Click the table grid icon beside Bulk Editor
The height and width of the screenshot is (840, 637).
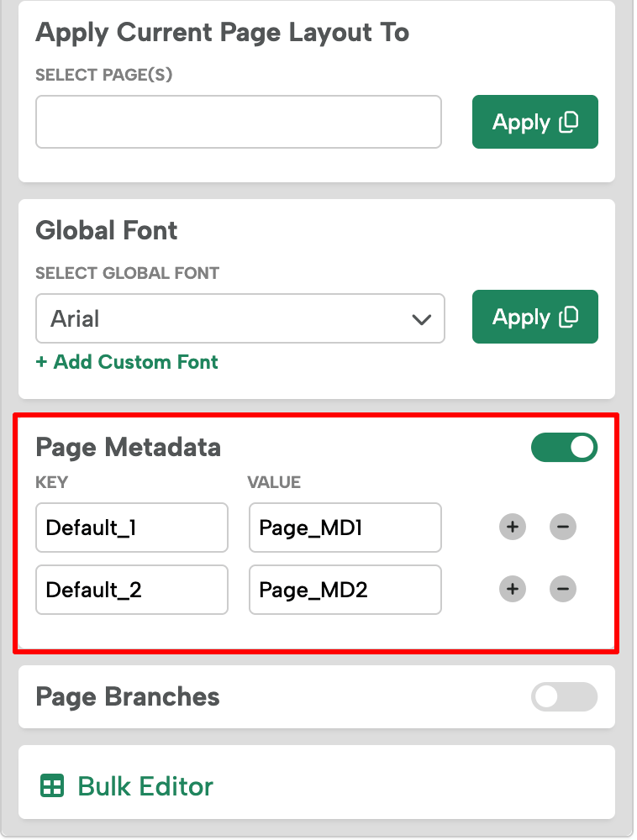coord(52,786)
